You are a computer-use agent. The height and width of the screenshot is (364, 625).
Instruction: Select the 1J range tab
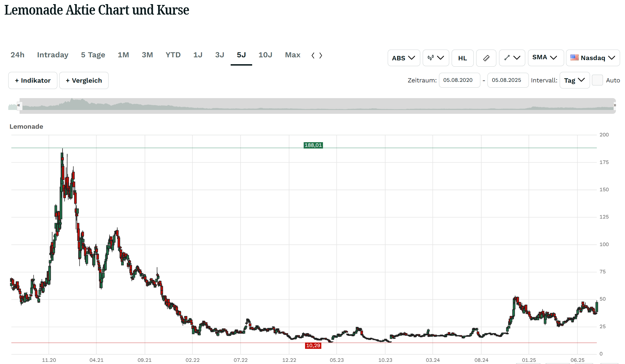(198, 55)
